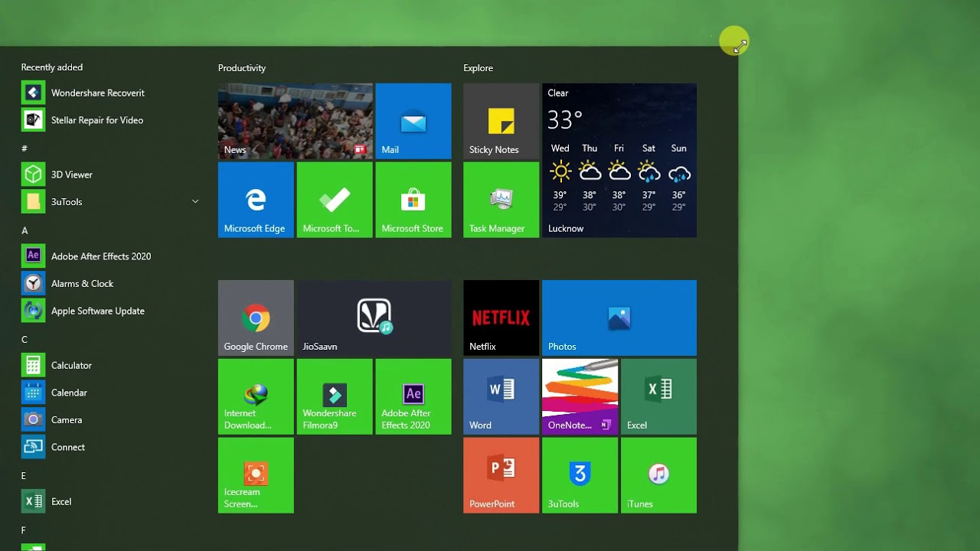The height and width of the screenshot is (551, 980).
Task: Open the 3uTools folder in app list
Action: click(x=111, y=202)
